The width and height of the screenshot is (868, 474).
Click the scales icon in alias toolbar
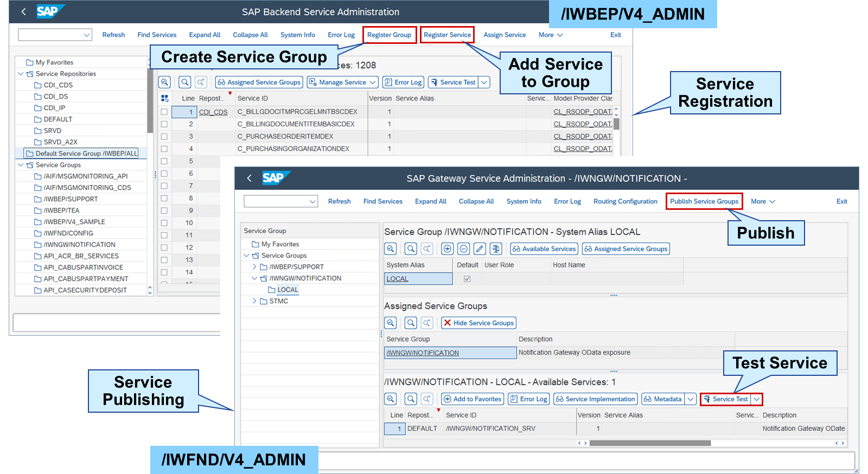[496, 248]
